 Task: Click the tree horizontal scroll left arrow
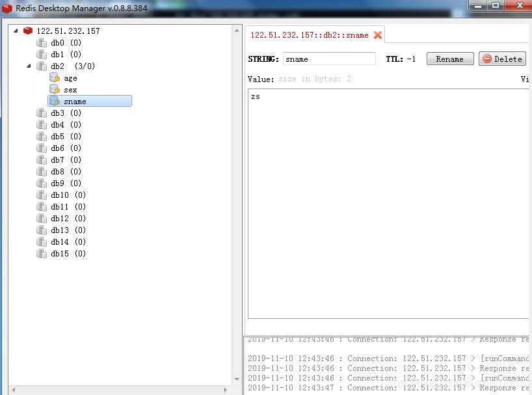click(13, 390)
